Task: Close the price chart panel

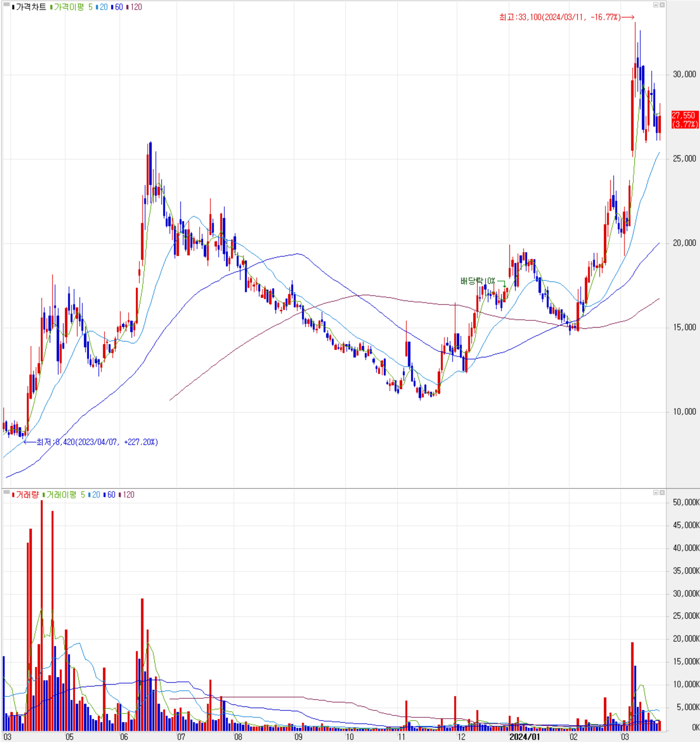Action: (x=662, y=5)
